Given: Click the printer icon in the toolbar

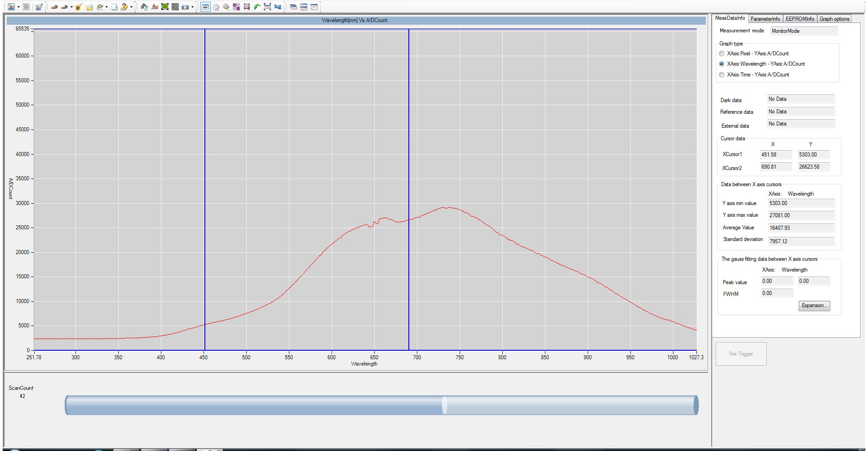Looking at the screenshot, I should (x=114, y=7).
